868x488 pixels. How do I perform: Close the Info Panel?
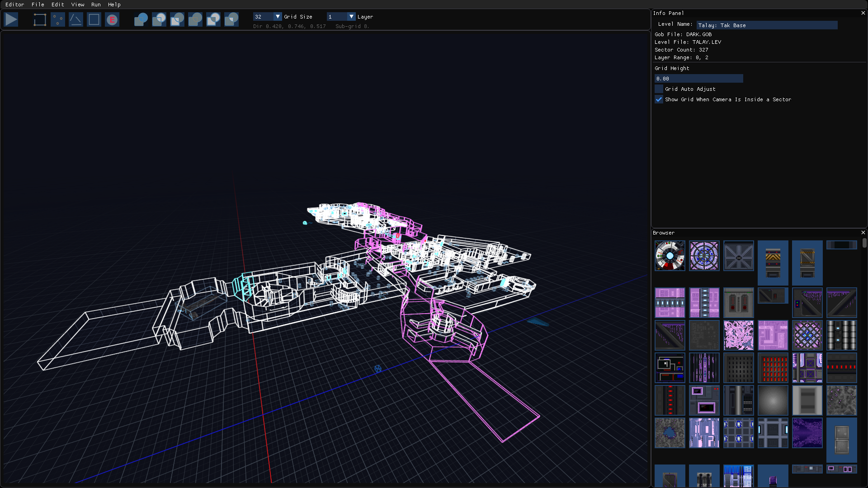pos(863,13)
